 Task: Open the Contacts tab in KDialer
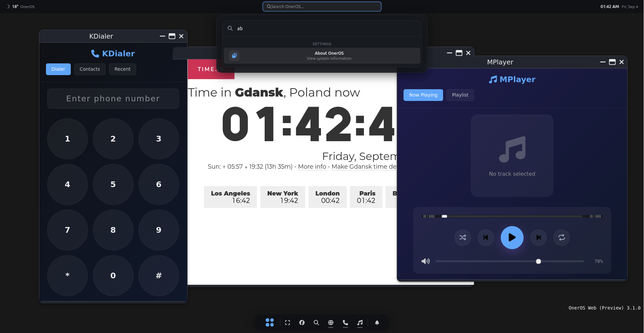point(90,69)
